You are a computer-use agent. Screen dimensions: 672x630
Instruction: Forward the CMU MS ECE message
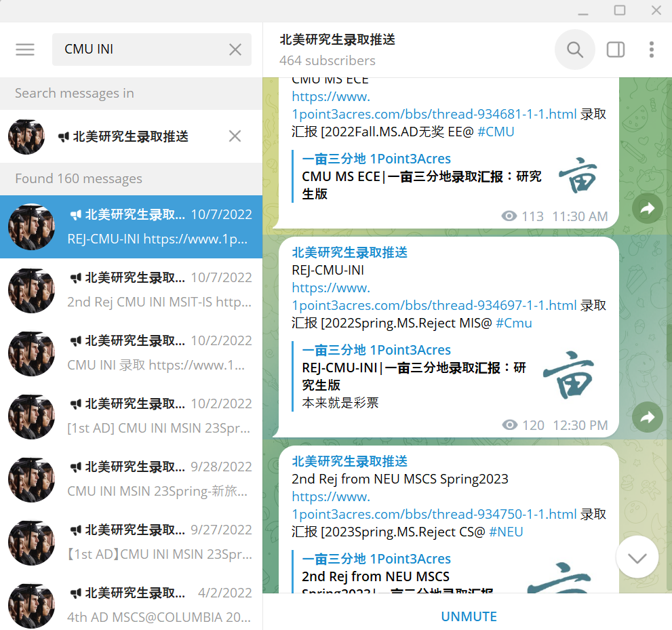point(647,208)
